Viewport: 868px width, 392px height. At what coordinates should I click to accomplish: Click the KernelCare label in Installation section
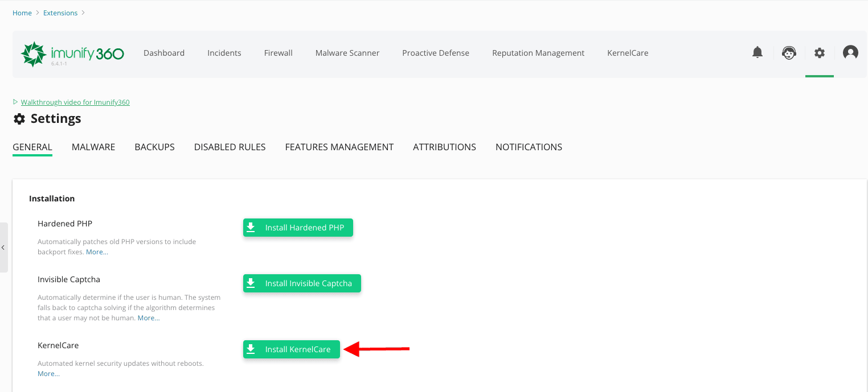pos(58,345)
